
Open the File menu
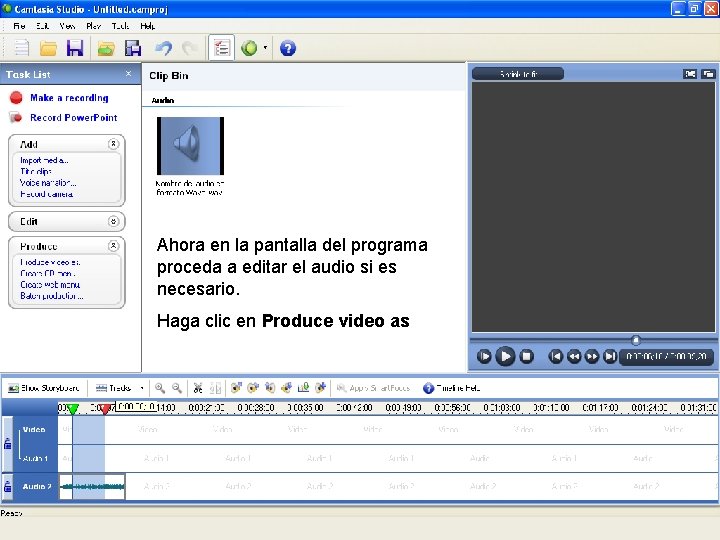point(19,26)
